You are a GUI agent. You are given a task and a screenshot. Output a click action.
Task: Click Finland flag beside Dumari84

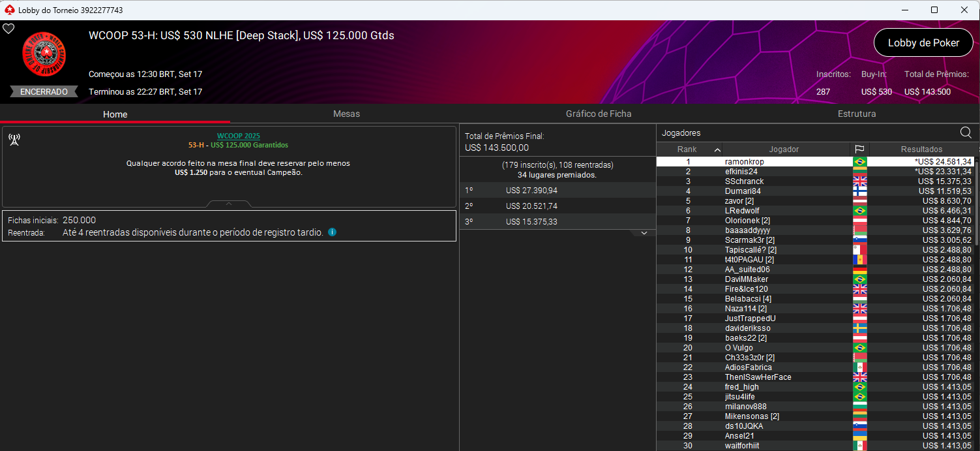point(860,191)
